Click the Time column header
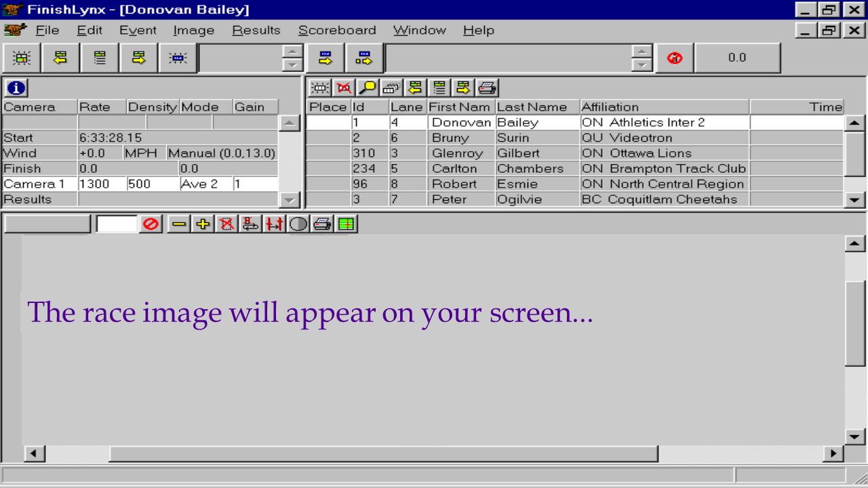 click(797, 107)
